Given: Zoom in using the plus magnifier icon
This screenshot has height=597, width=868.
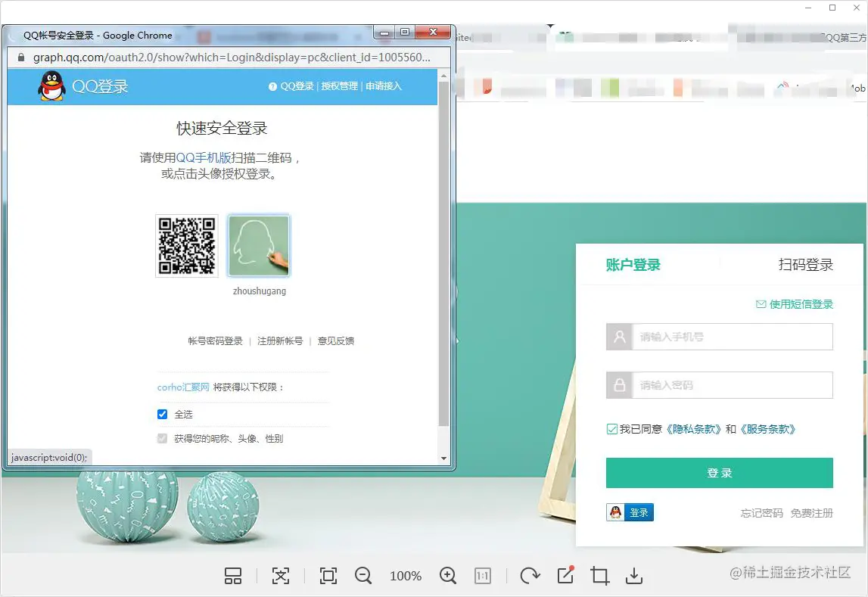Looking at the screenshot, I should point(448,576).
